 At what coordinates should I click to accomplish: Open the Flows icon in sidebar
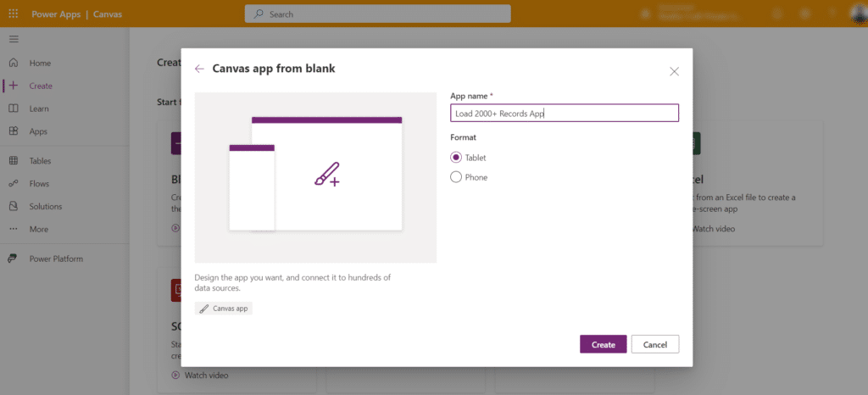14,183
